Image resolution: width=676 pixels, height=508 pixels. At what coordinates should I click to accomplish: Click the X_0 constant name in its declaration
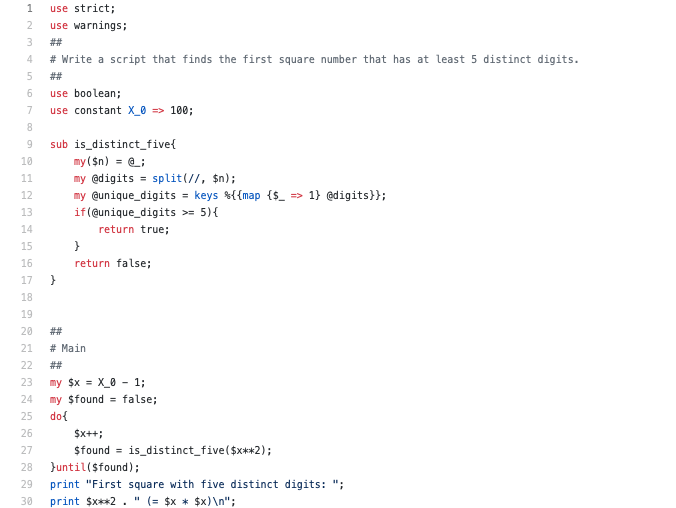pyautogui.click(x=137, y=110)
